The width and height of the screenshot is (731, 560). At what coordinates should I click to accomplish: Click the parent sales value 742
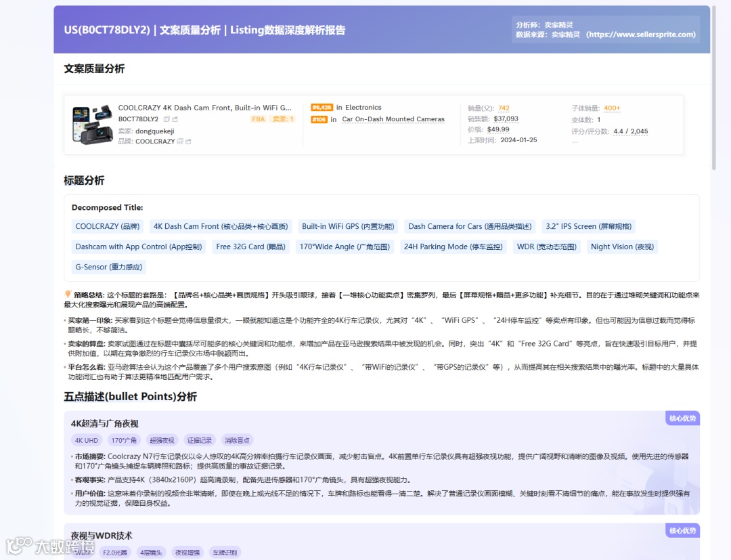tap(504, 108)
